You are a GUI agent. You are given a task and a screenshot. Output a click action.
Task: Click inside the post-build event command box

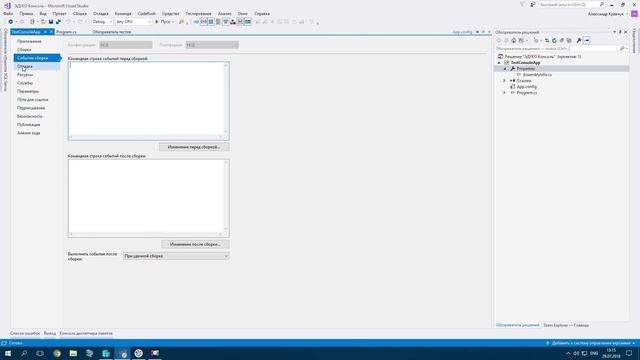[x=149, y=198]
